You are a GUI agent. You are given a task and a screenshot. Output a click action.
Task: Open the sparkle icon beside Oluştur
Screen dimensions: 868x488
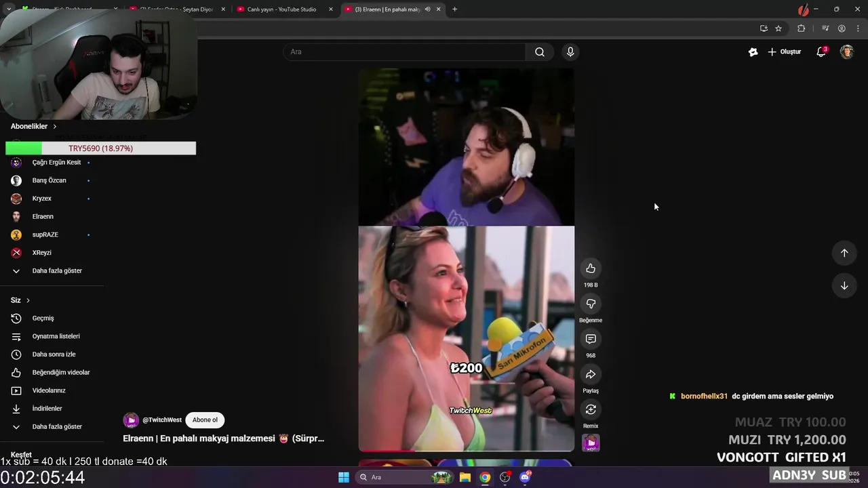tap(753, 52)
